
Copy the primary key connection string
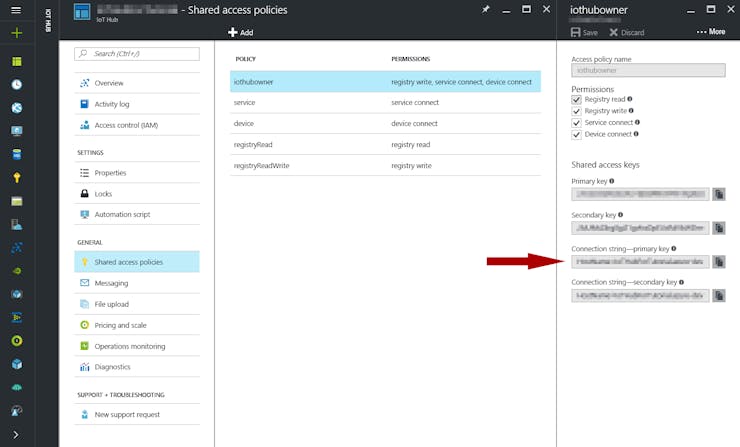coord(719,261)
